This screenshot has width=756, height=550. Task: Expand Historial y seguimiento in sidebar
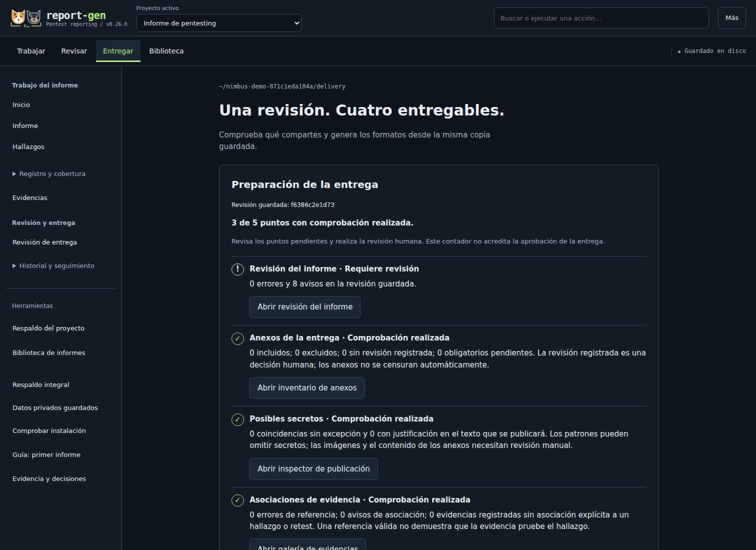point(53,266)
